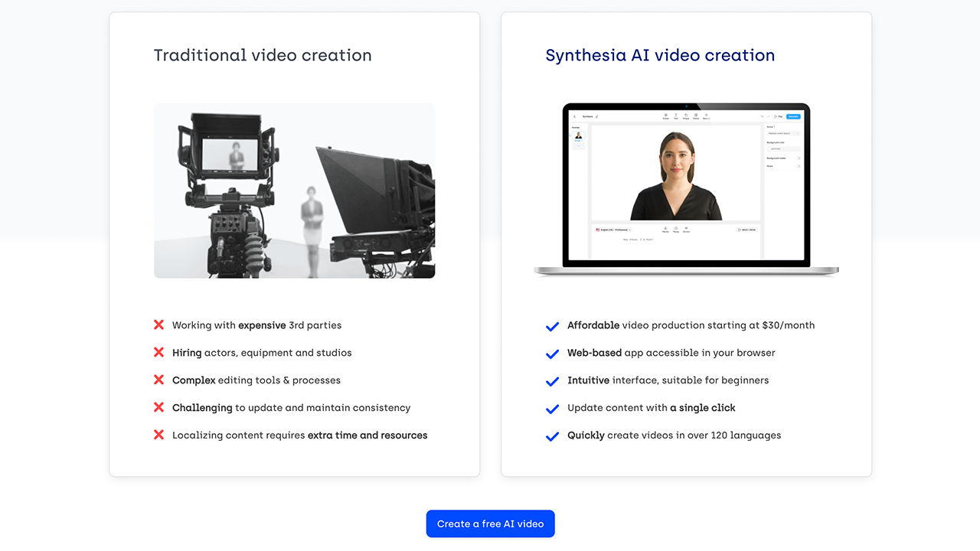
Task: Click the red X beside expensive 3rd parties
Action: pyautogui.click(x=158, y=325)
